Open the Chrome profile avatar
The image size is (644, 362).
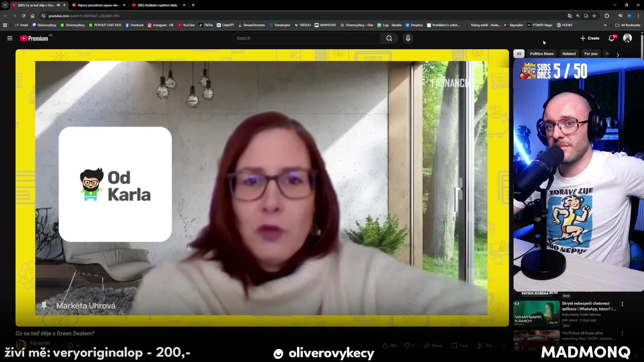click(629, 16)
